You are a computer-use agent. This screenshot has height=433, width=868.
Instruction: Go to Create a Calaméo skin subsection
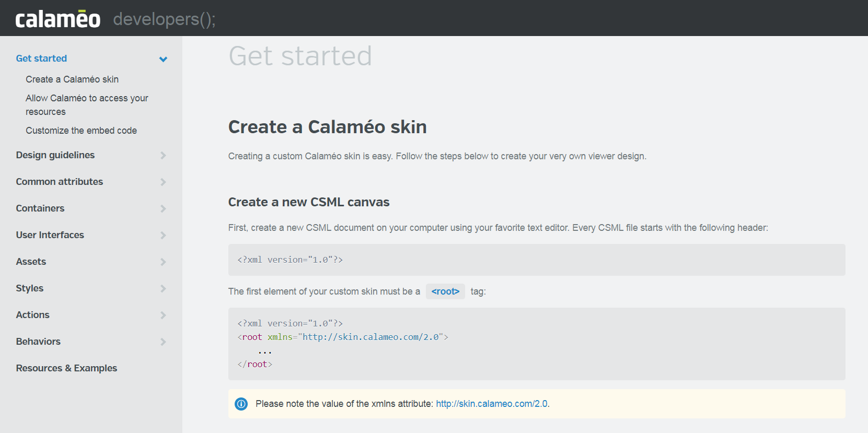click(72, 79)
